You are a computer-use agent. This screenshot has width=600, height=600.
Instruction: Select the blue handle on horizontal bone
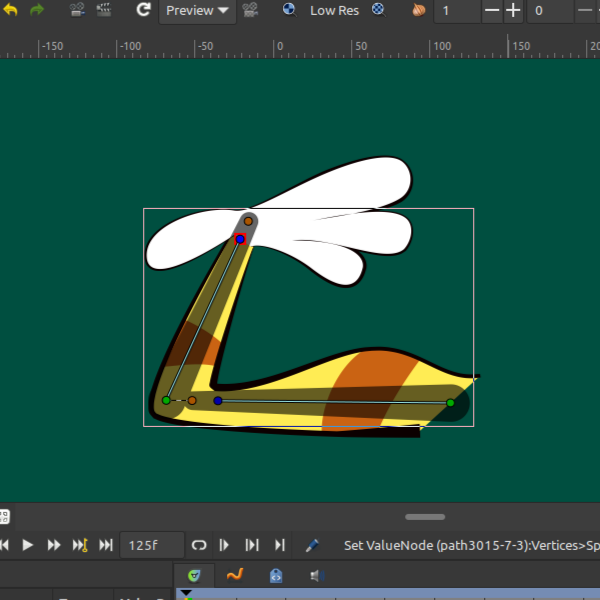point(218,401)
